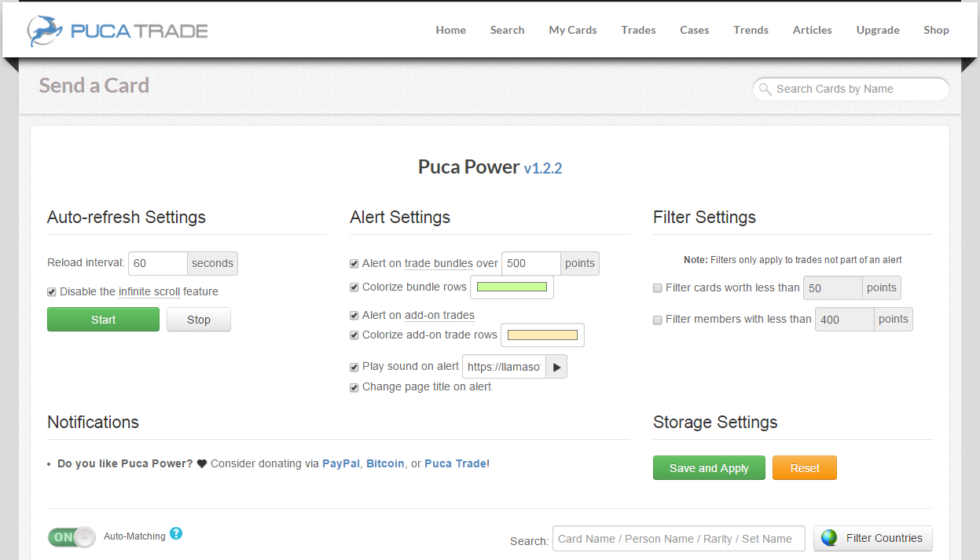980x560 pixels.
Task: Click Save and Apply button
Action: 709,468
